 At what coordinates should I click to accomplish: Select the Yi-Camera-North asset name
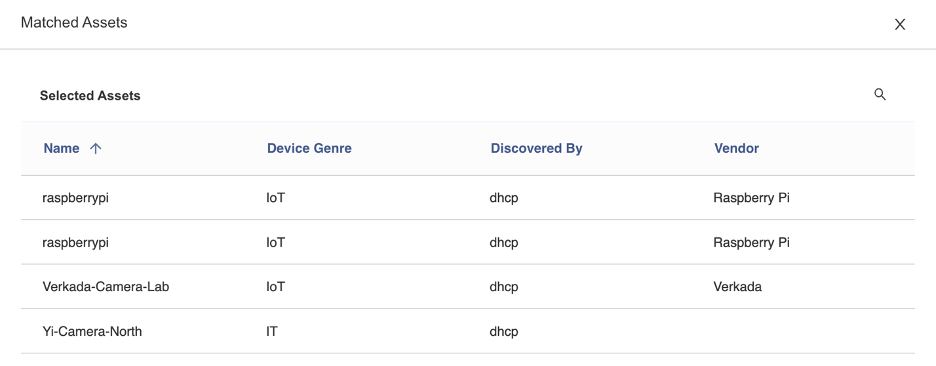[x=92, y=331]
